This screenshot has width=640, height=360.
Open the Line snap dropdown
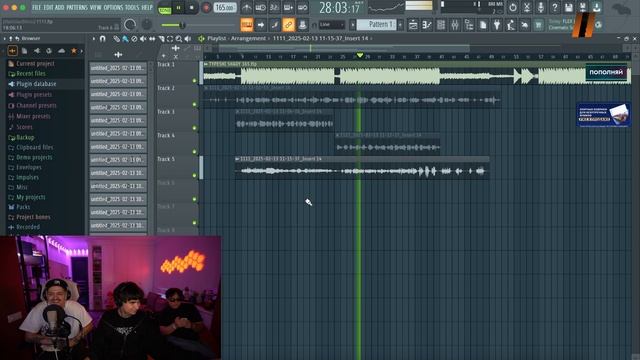332,25
